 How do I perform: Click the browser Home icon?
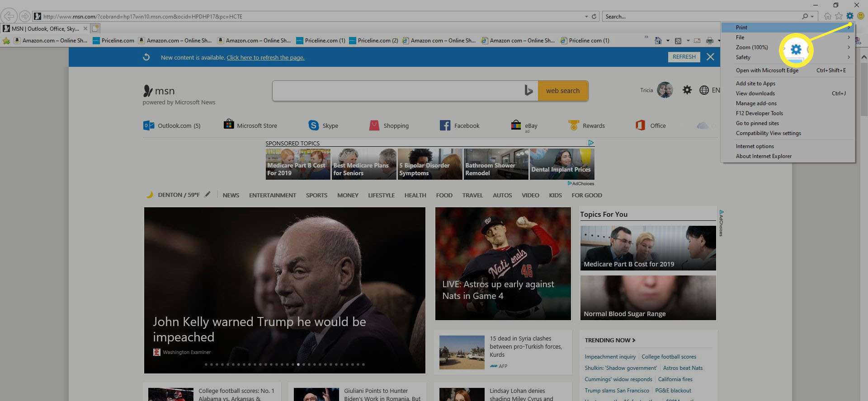[x=827, y=16]
